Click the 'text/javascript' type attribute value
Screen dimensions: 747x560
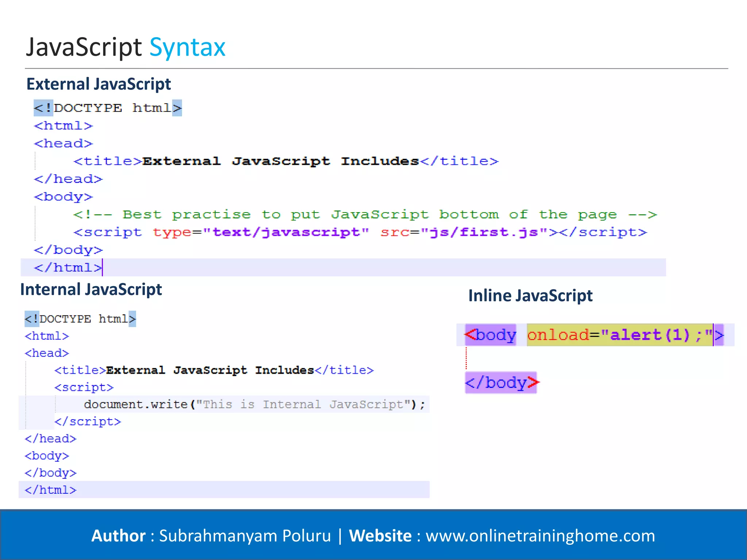(286, 232)
